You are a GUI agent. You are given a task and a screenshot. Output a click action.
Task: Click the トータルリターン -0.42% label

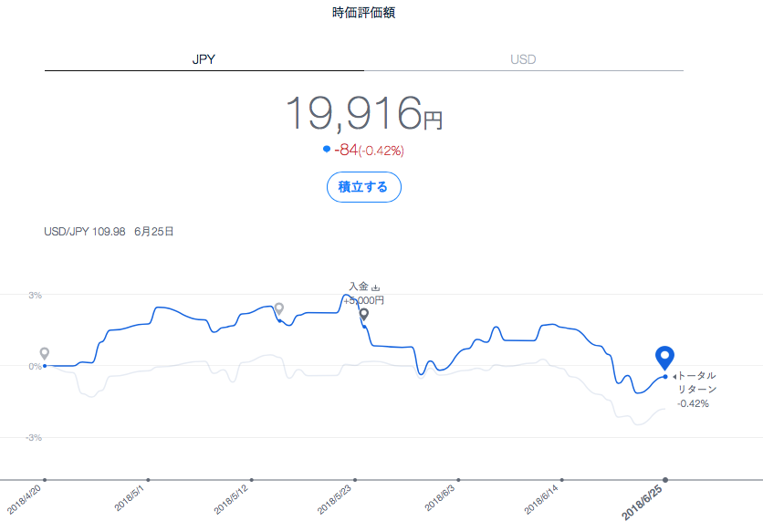click(x=696, y=390)
